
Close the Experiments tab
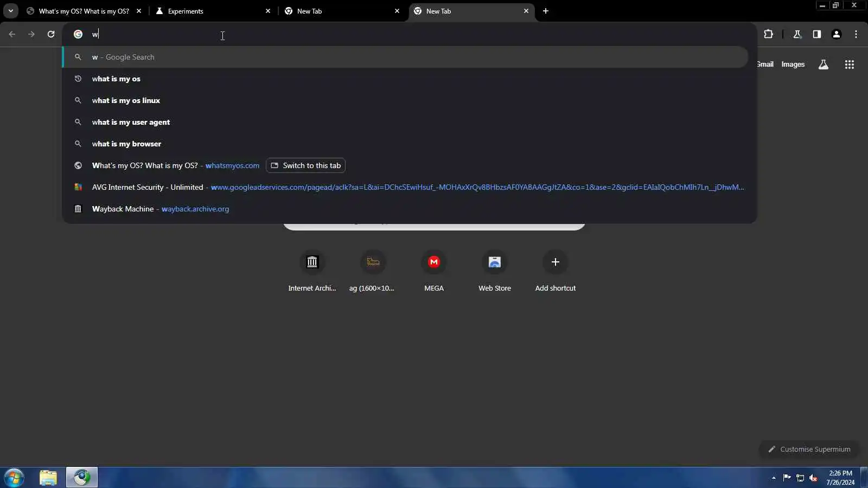(268, 11)
